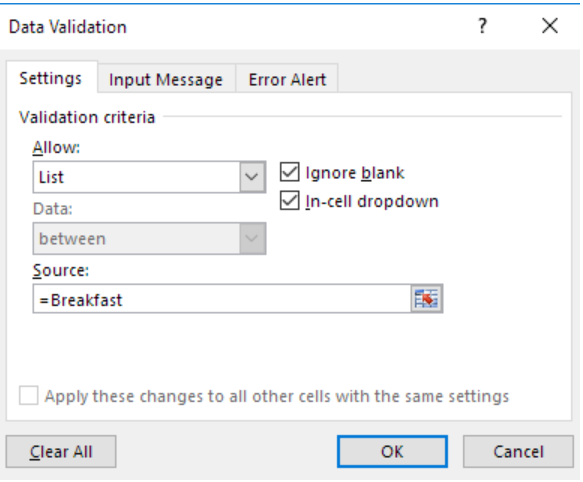Toggle the Ignore blank checkbox
This screenshot has height=482, width=583.
tap(289, 172)
